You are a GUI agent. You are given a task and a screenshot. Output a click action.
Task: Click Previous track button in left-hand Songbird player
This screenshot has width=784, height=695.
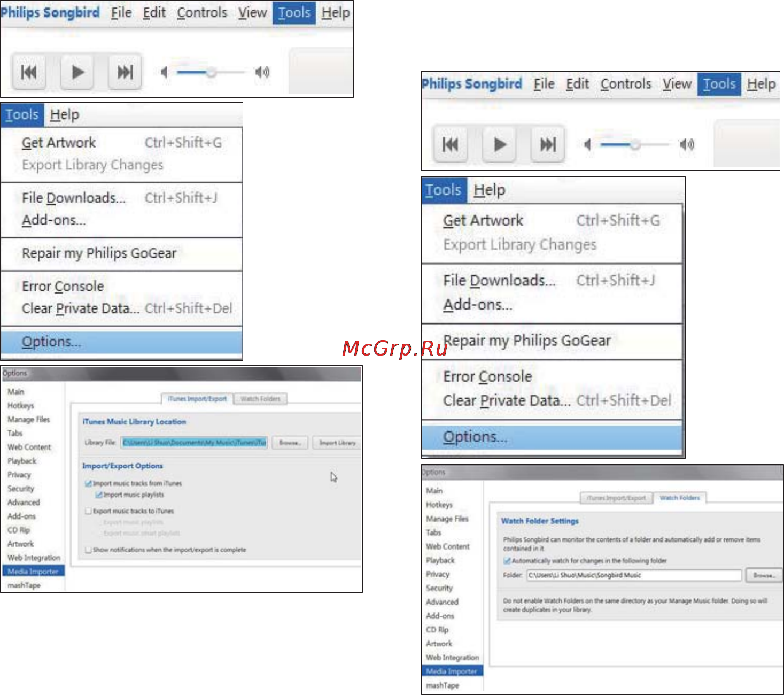click(x=29, y=72)
